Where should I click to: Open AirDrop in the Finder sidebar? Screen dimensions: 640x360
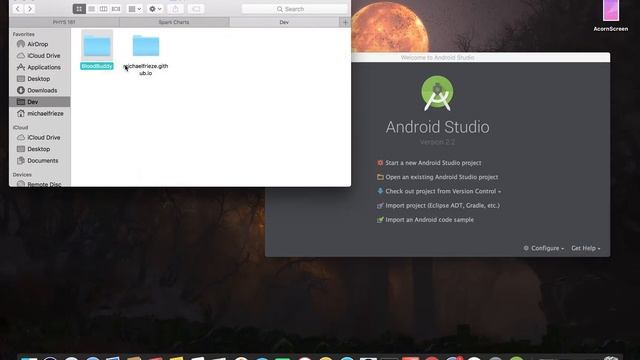coord(38,44)
